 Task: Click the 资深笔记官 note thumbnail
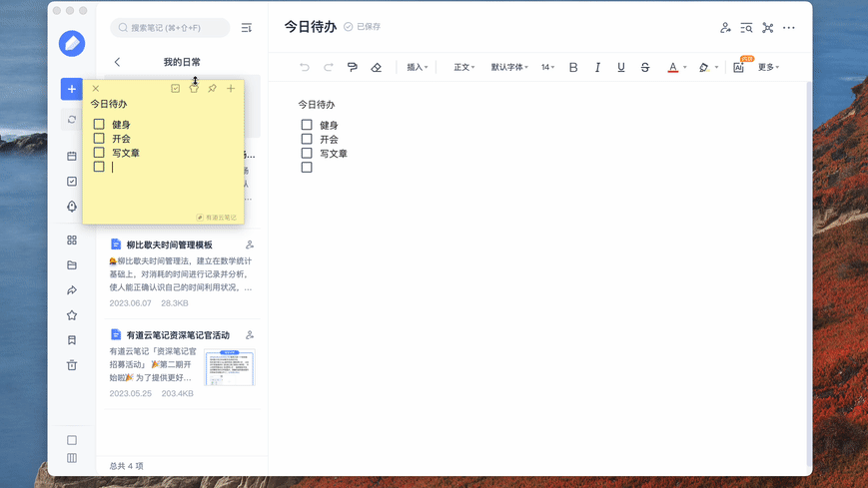(x=230, y=367)
